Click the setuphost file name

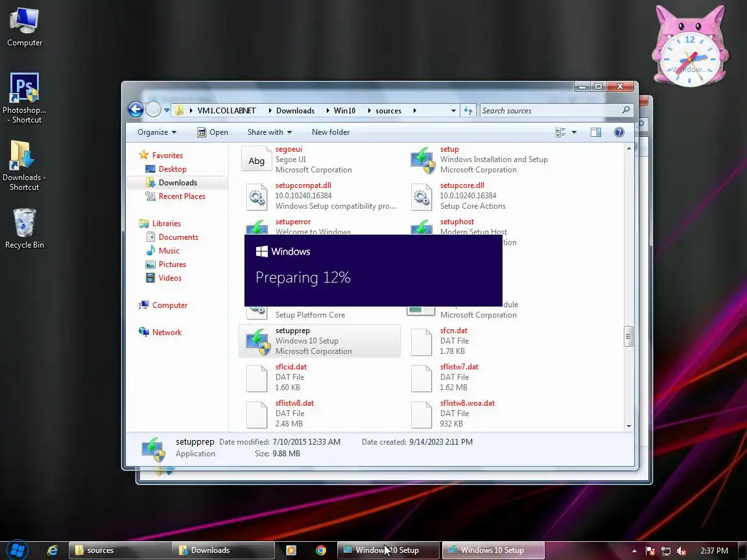[x=457, y=222]
